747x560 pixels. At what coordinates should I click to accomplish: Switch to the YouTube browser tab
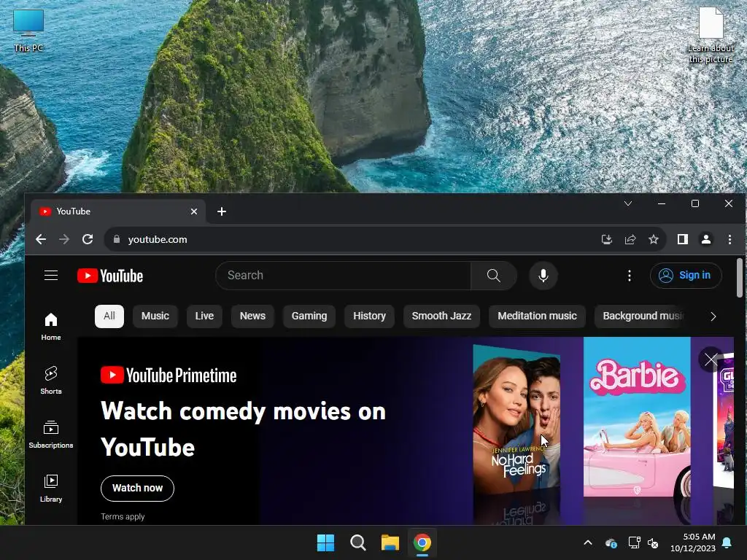tap(118, 211)
